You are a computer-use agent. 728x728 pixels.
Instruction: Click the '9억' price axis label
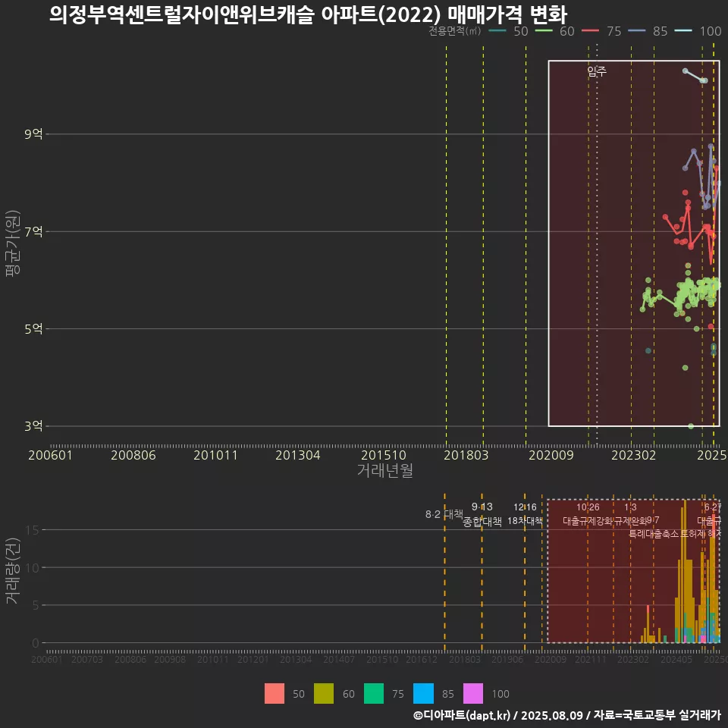33,134
